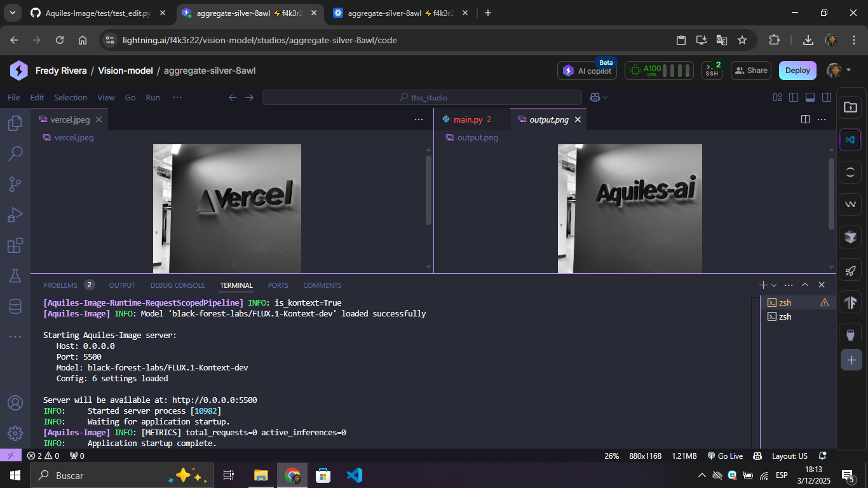The image size is (868, 488).
Task: Split the output.png editor right
Action: point(805,119)
